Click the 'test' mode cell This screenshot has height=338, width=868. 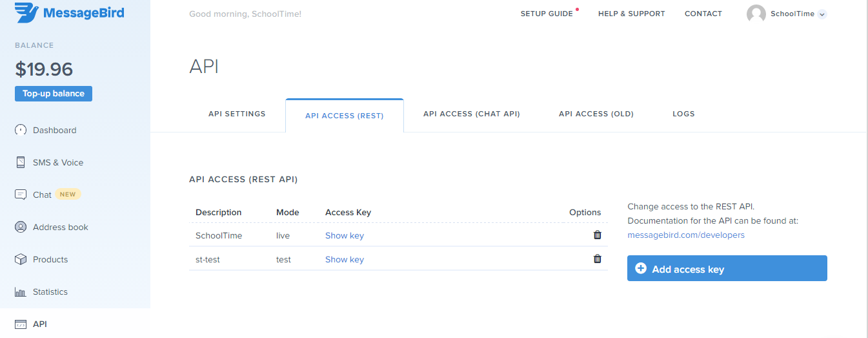click(284, 260)
